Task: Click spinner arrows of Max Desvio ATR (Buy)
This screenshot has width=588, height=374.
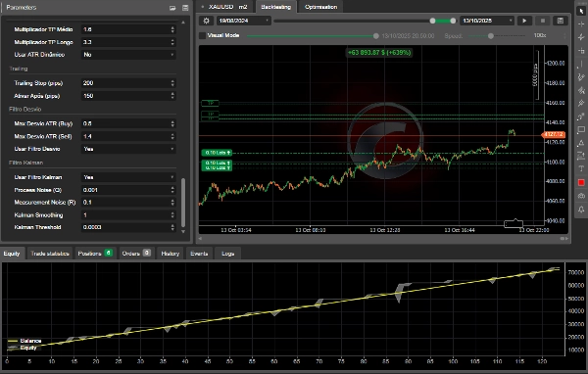Action: 172,123
